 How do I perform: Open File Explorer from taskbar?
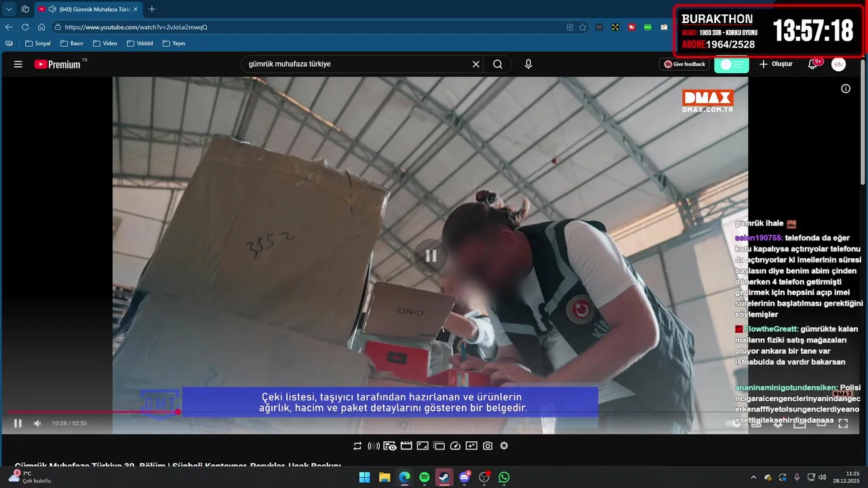(384, 477)
